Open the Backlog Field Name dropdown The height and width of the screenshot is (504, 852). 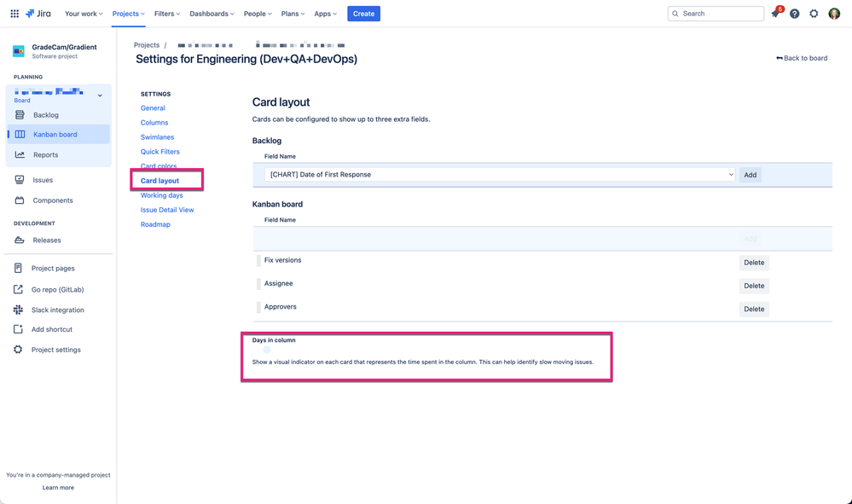click(500, 174)
